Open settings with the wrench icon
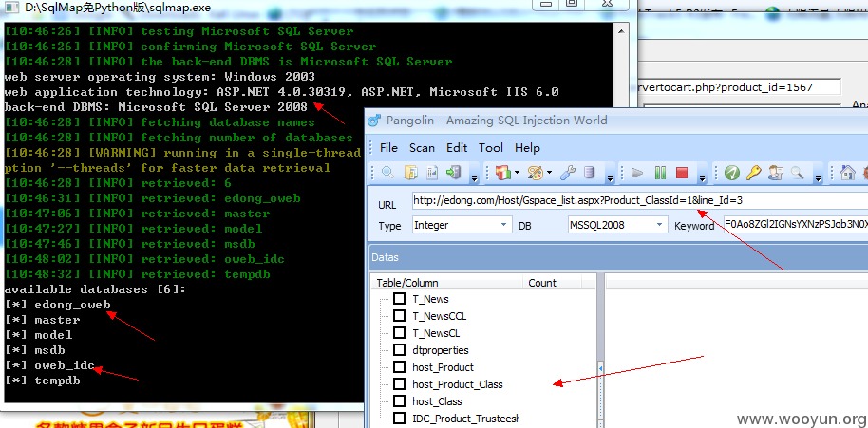 (x=568, y=173)
